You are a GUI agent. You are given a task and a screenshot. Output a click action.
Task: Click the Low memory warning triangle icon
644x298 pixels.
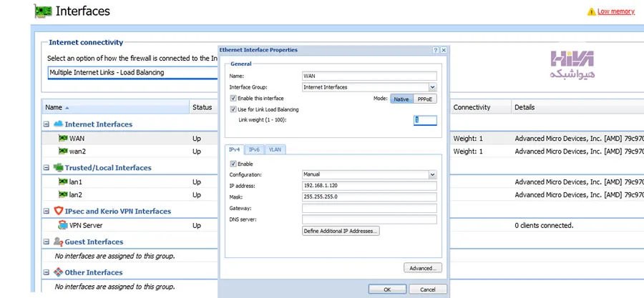pyautogui.click(x=592, y=11)
